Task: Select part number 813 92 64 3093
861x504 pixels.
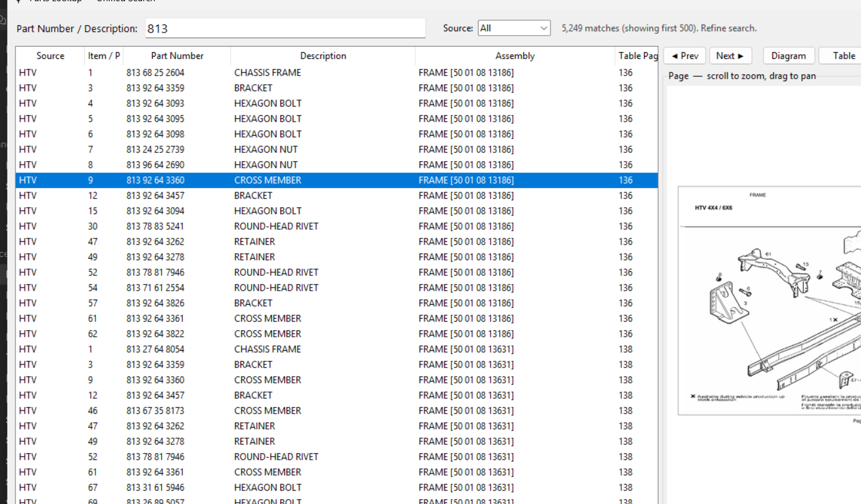Action: (x=156, y=103)
